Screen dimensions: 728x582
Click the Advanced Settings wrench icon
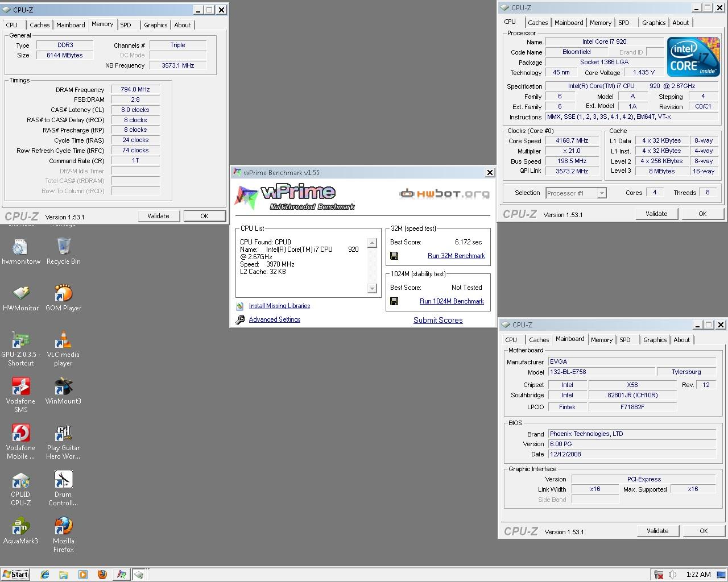click(x=240, y=320)
